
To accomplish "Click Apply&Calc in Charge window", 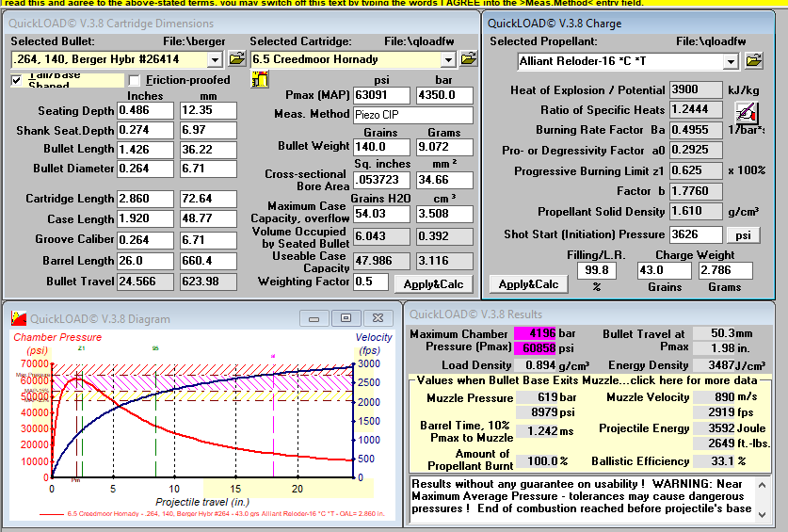I will click(528, 284).
